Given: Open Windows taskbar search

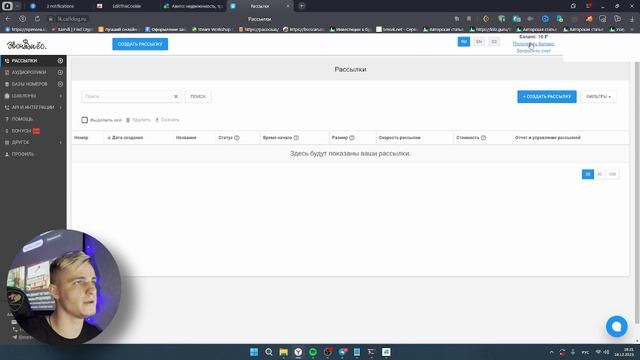Looking at the screenshot, I should pos(269,352).
